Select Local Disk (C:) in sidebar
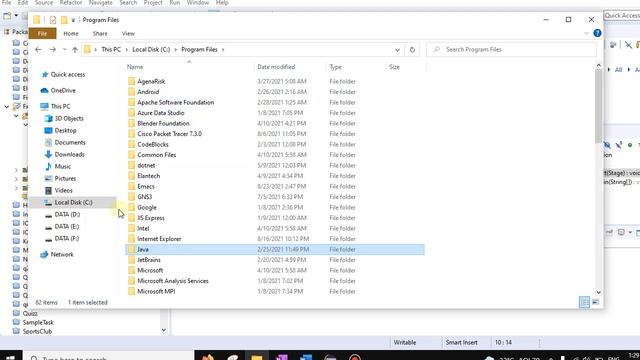640x360 pixels. tap(73, 202)
